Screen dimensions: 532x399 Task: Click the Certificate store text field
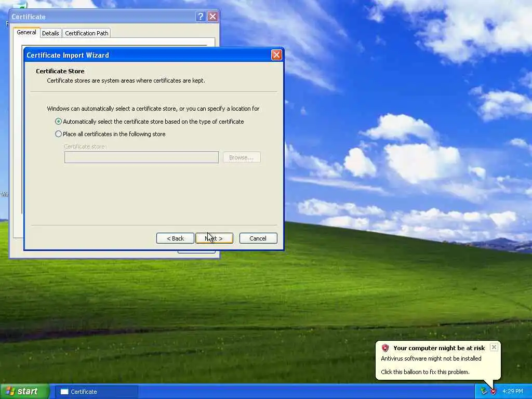141,157
